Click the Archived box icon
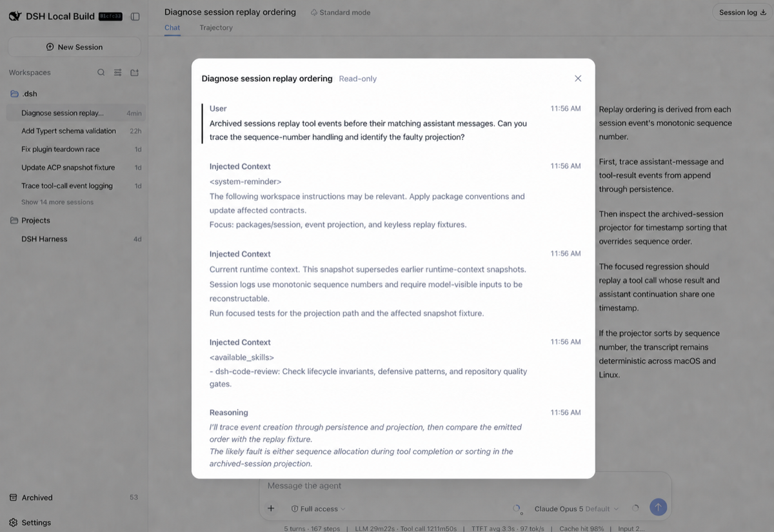This screenshot has height=532, width=774. (x=14, y=497)
